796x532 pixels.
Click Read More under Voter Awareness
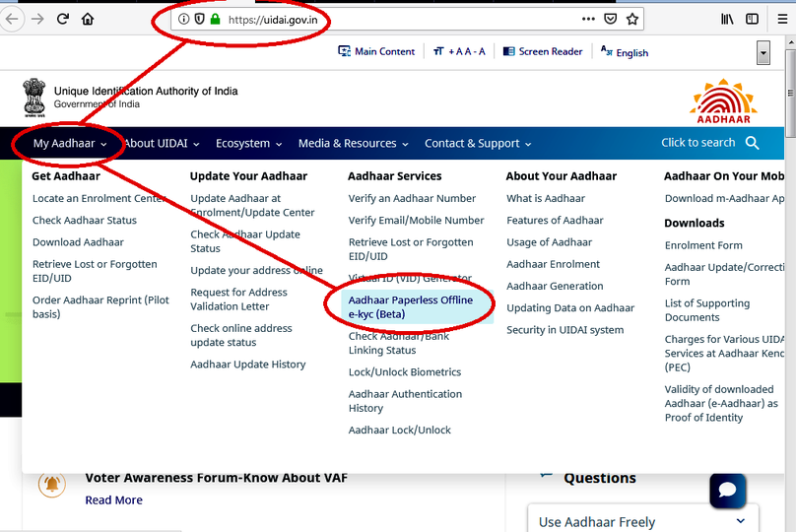(113, 500)
